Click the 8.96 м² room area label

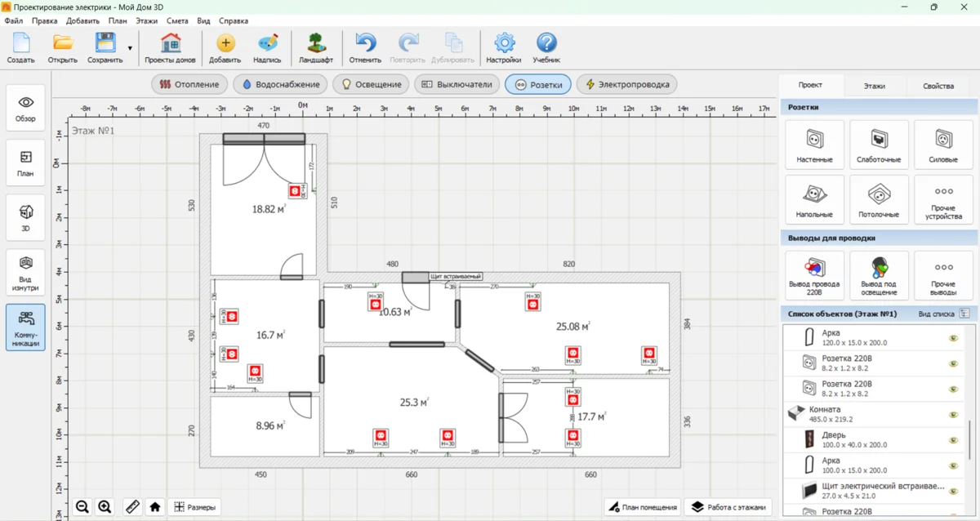click(x=269, y=426)
